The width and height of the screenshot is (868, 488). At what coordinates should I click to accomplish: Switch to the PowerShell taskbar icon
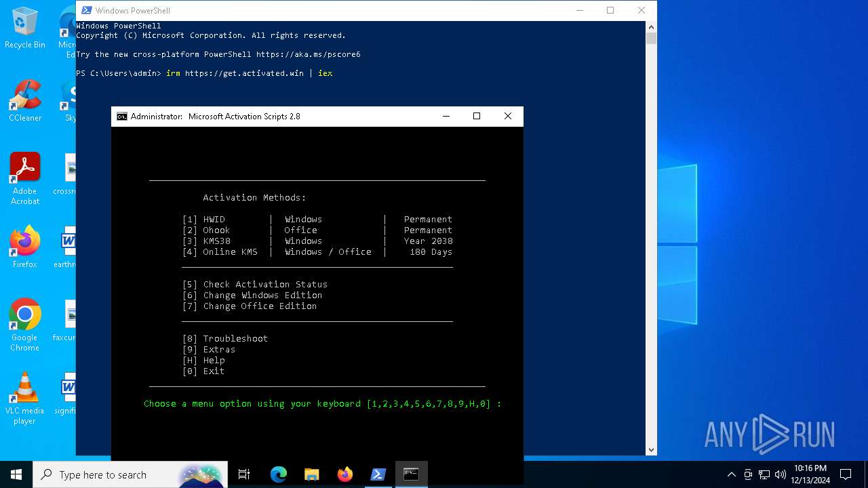click(378, 474)
